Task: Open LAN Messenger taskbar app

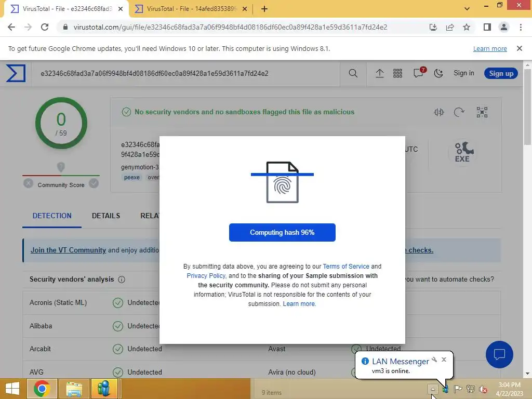Action: point(104,389)
